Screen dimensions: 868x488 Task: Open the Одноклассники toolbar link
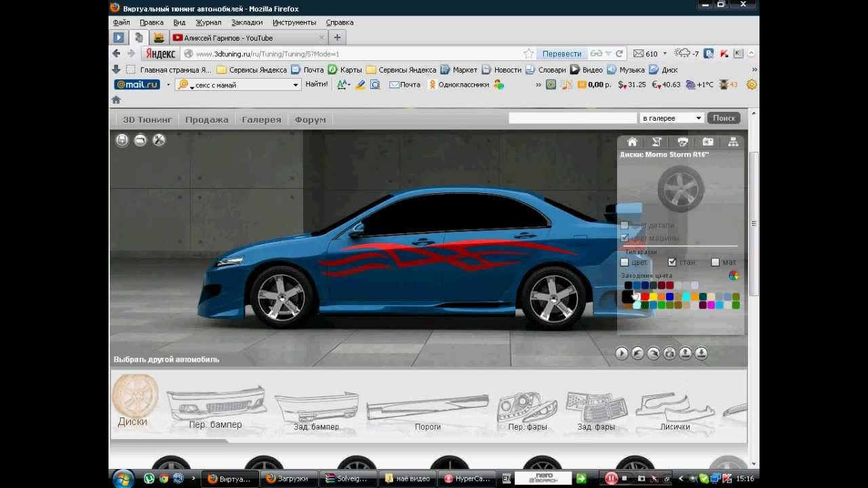click(x=458, y=85)
